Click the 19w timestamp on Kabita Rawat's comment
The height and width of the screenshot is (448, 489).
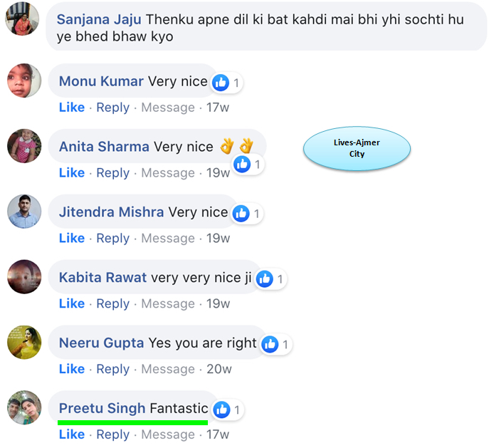coord(218,304)
